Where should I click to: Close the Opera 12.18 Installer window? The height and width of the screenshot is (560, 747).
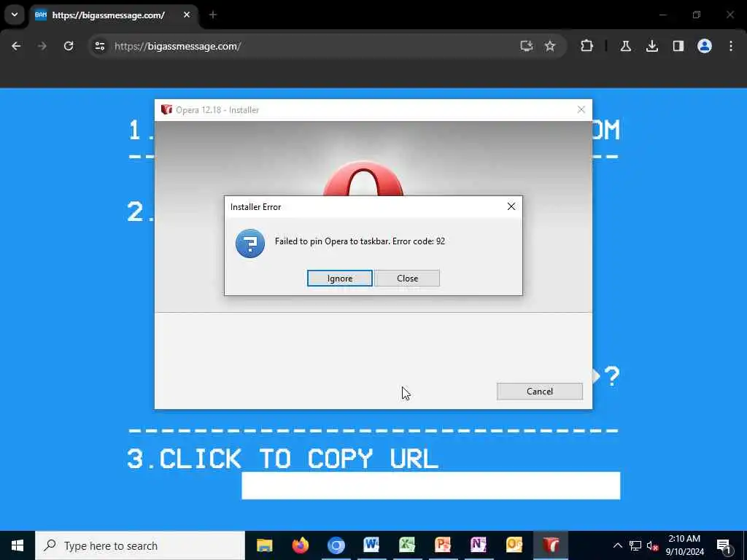[x=581, y=109]
